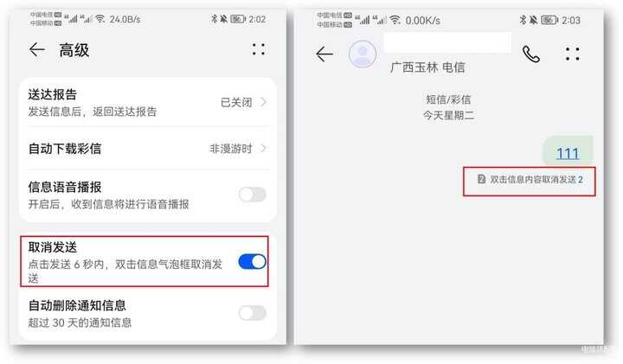Screen dimensions: 623x364
Task: Go back from the 高级 settings page
Action: point(37,49)
